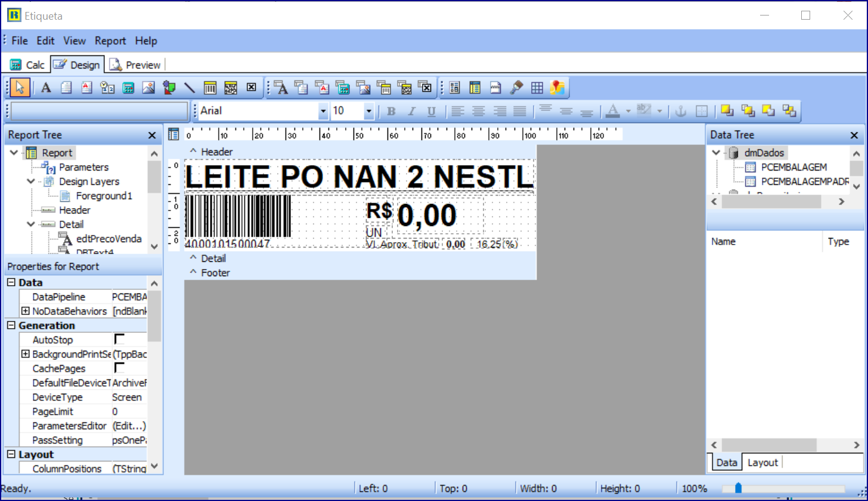868x501 pixels.
Task: Open the Arial font name dropdown
Action: click(x=323, y=111)
